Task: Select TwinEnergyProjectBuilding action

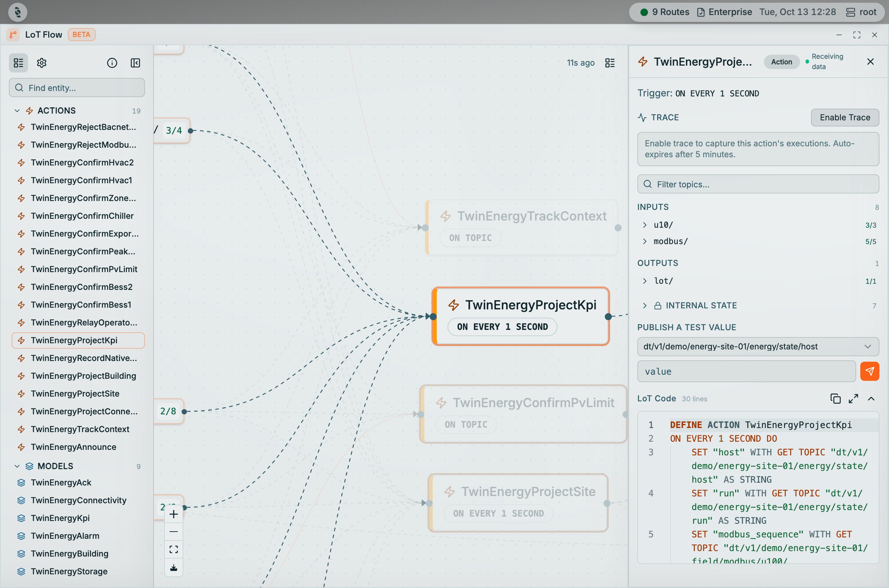Action: pyautogui.click(x=78, y=376)
